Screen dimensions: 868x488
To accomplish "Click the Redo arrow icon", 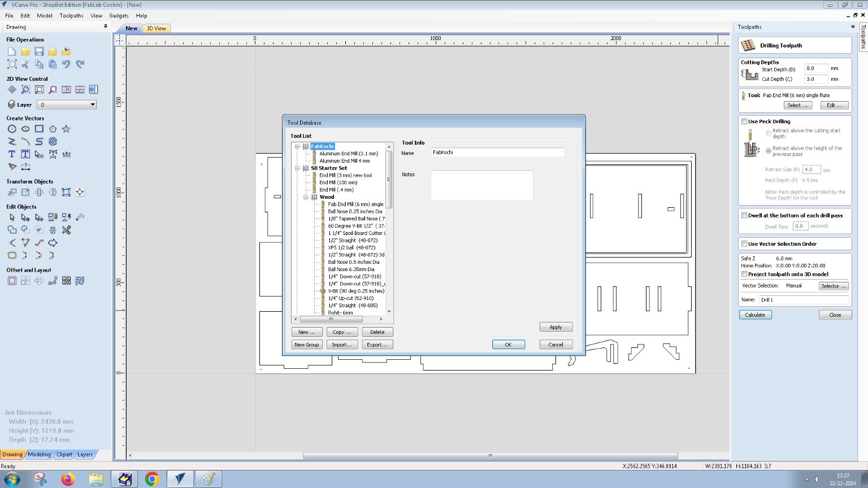I will pos(80,64).
